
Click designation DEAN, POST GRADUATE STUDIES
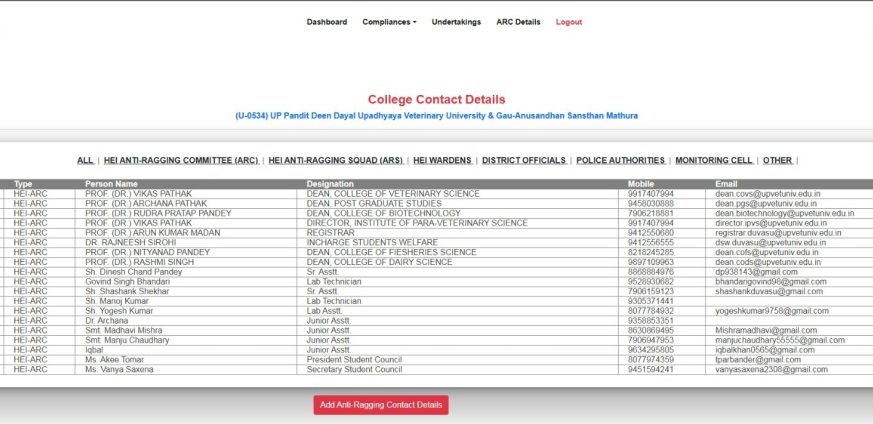[x=374, y=204]
